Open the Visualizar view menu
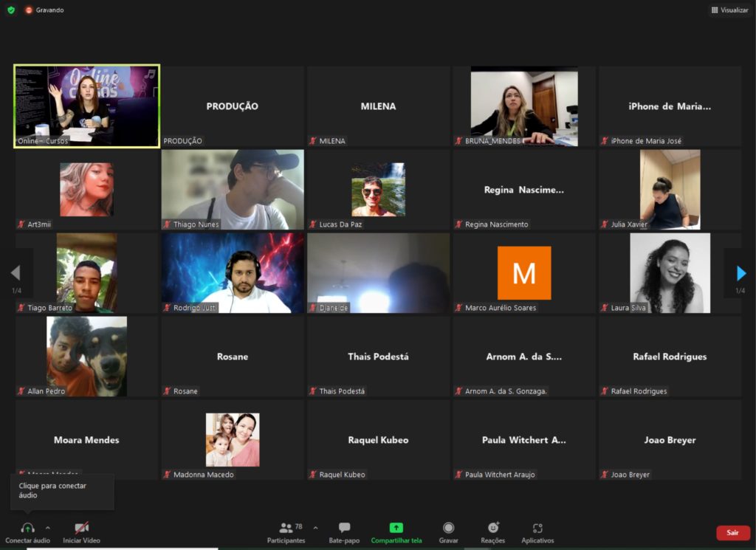This screenshot has height=550, width=756. pos(729,10)
